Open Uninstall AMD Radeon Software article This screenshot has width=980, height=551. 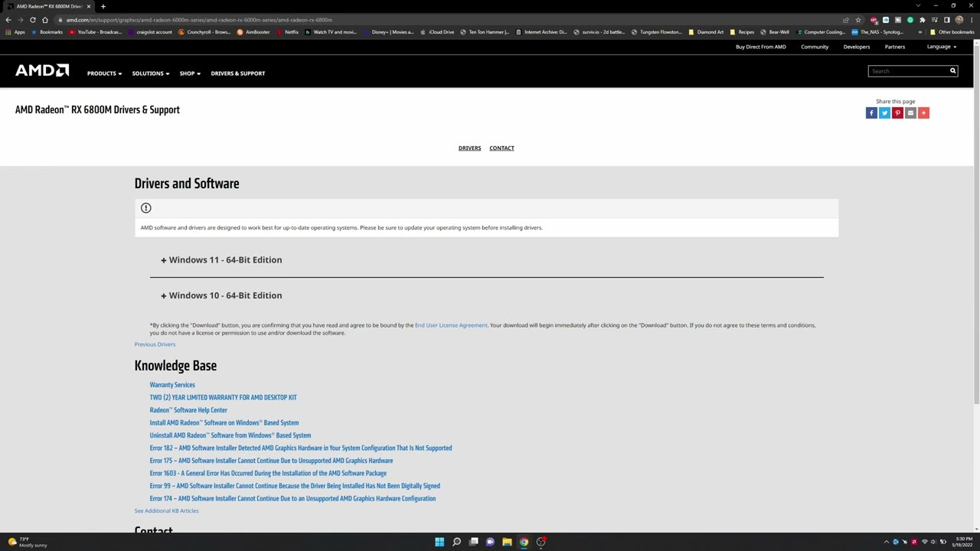230,435
